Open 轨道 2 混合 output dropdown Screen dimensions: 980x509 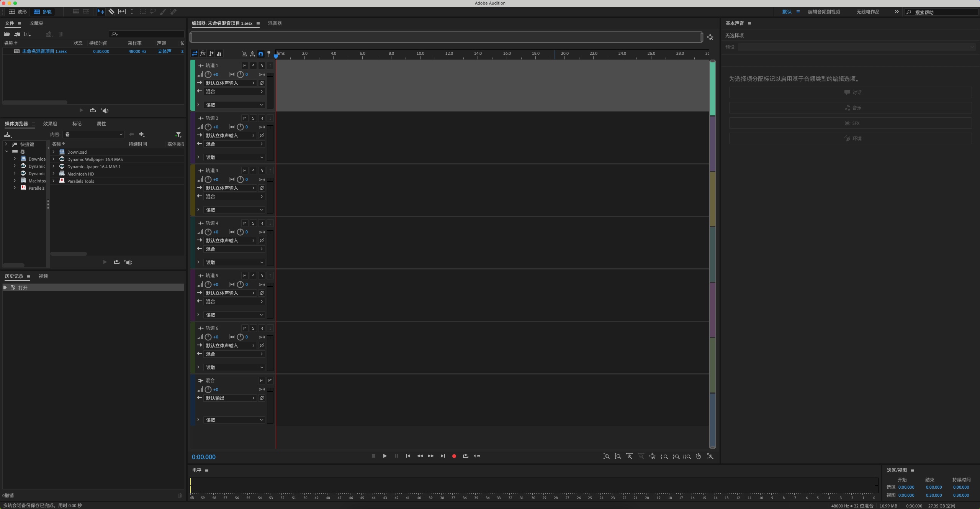click(x=234, y=144)
